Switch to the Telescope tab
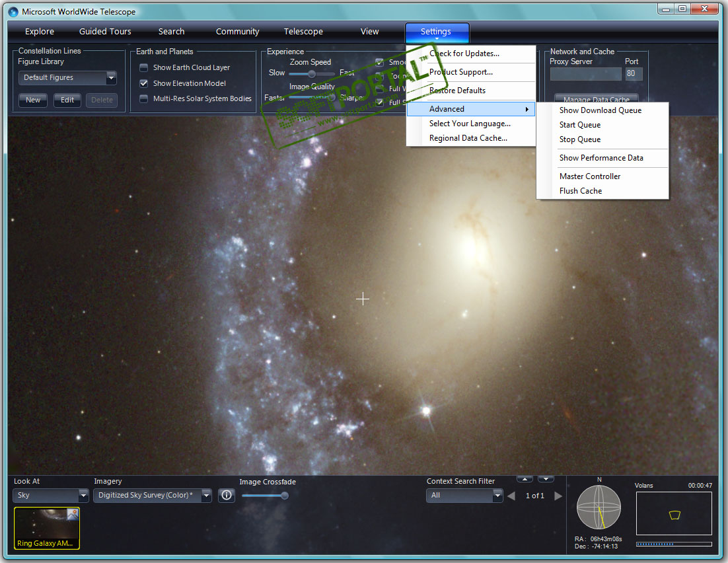Screen dimensions: 728x563 (303, 32)
